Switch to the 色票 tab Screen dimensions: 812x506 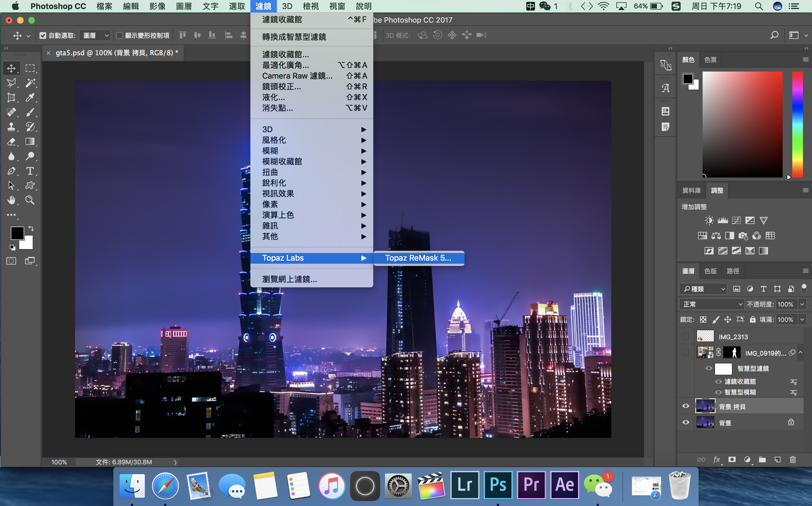coord(710,60)
